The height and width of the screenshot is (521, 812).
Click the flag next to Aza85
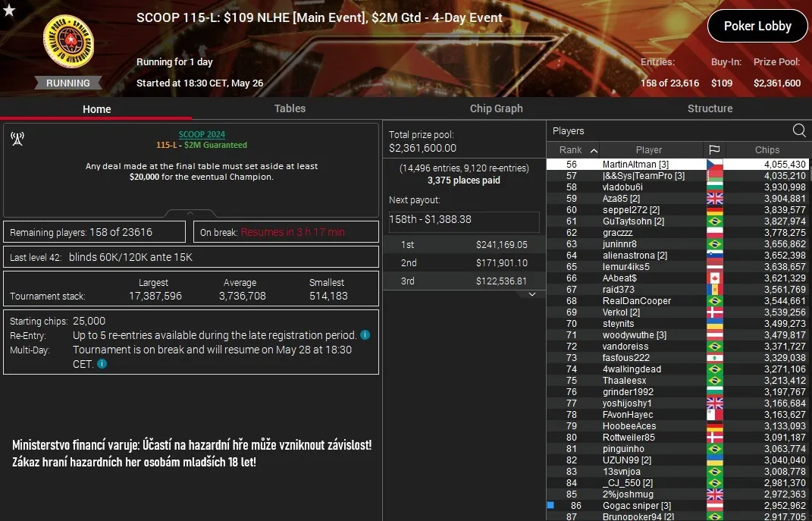pos(715,199)
